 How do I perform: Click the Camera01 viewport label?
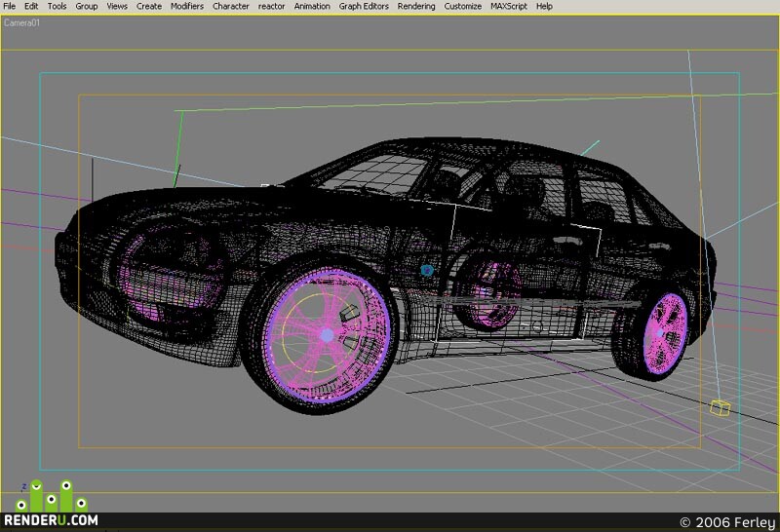point(21,22)
